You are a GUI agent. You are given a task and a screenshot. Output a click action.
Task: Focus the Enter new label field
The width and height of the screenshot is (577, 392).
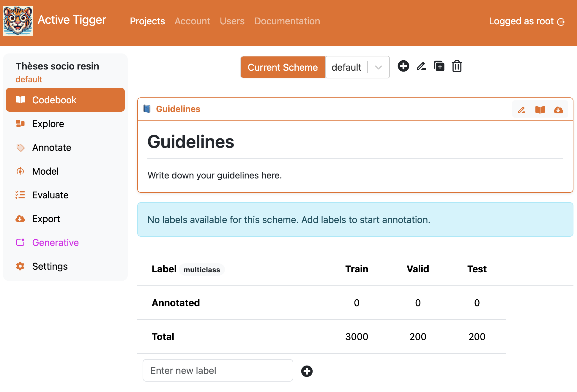[x=218, y=371]
